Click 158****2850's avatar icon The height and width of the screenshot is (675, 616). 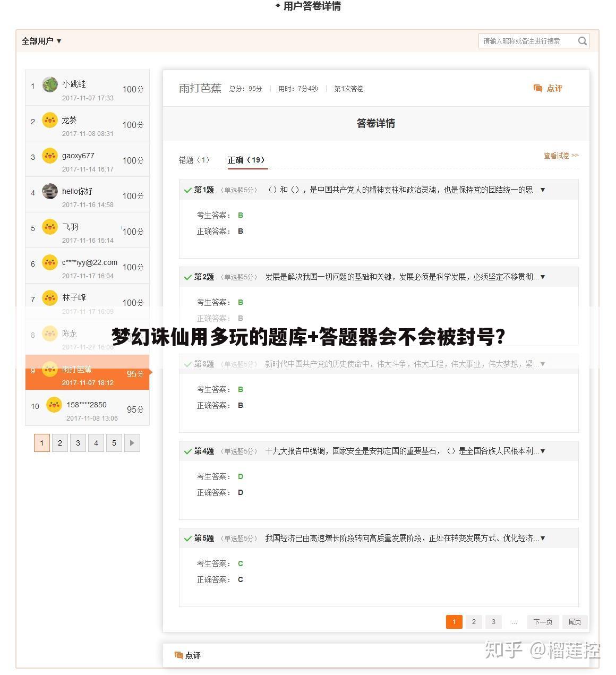point(54,405)
